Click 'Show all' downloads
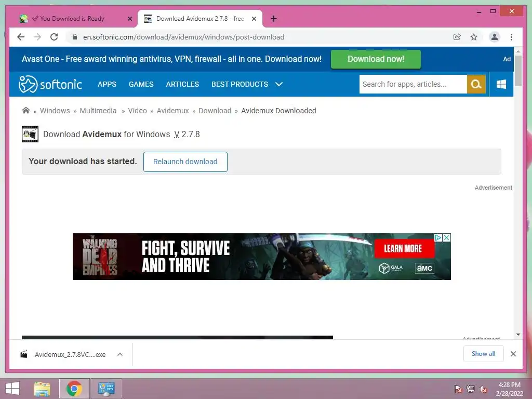Viewport: 532px width, 399px height. [484, 354]
